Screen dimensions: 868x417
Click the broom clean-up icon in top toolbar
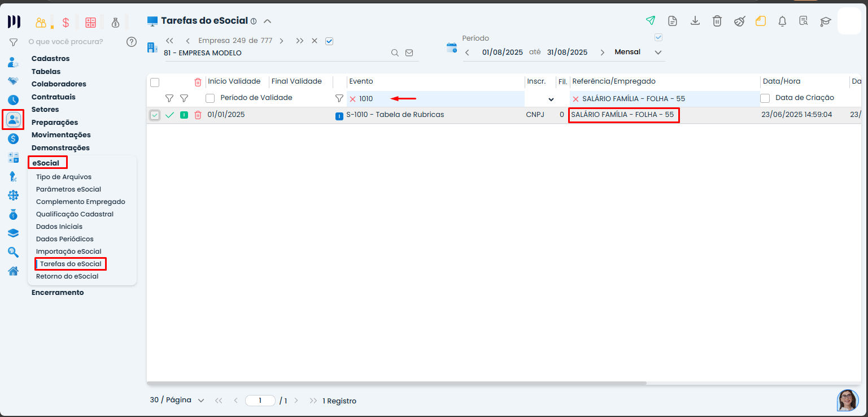pos(739,21)
